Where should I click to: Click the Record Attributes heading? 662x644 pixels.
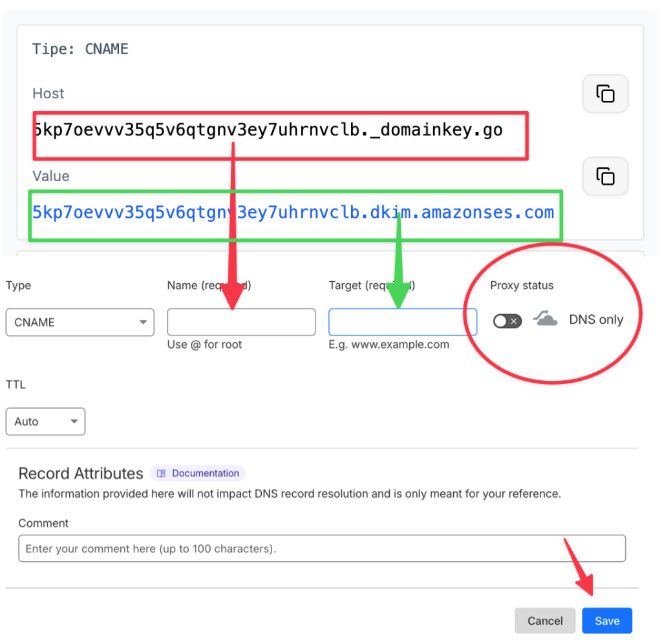pos(81,473)
